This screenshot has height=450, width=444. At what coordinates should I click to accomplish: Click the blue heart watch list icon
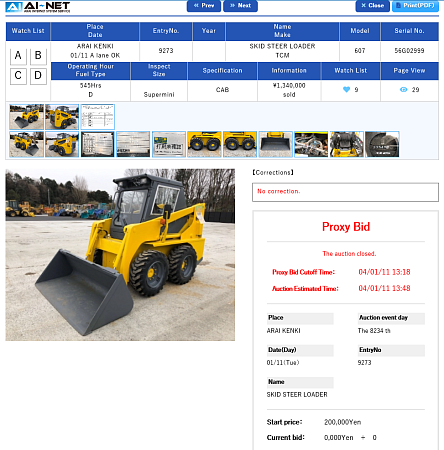347,90
